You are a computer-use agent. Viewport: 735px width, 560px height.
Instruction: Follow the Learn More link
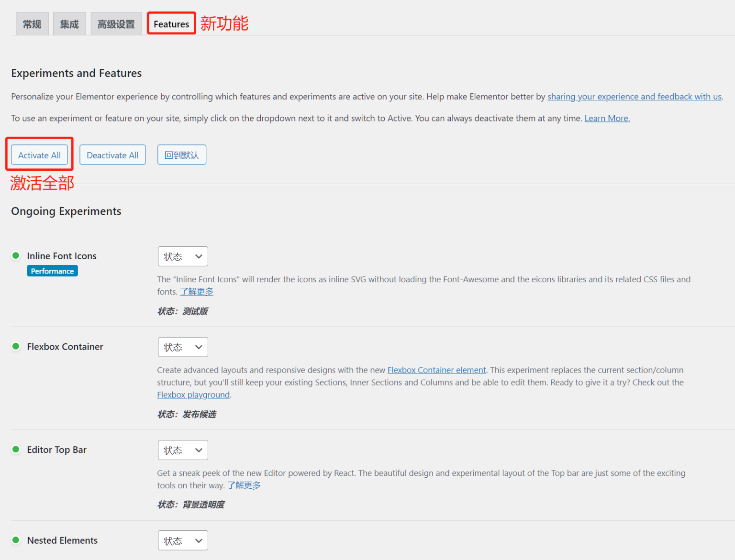click(x=607, y=118)
